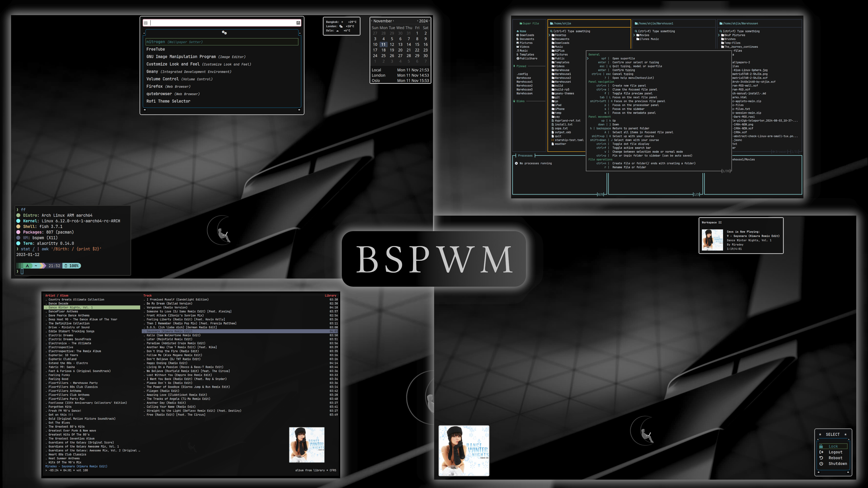Select 'Sayonara (Kimura Remix Edit)' in cmus track list
The image size is (868, 488).
point(240,331)
